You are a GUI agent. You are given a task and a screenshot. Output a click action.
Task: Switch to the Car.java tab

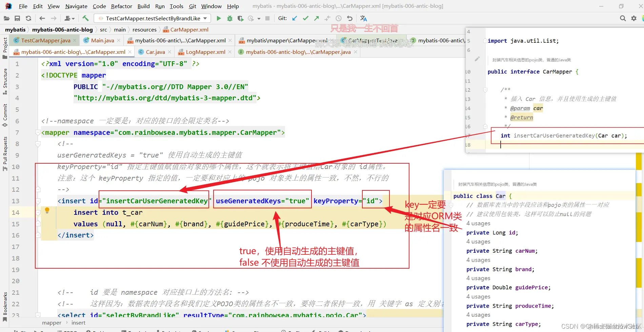coord(155,52)
